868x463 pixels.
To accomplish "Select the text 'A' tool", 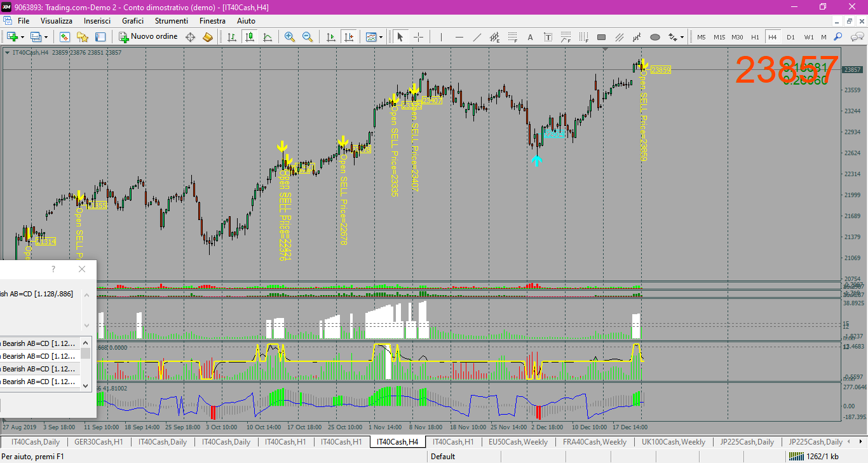I will [531, 37].
